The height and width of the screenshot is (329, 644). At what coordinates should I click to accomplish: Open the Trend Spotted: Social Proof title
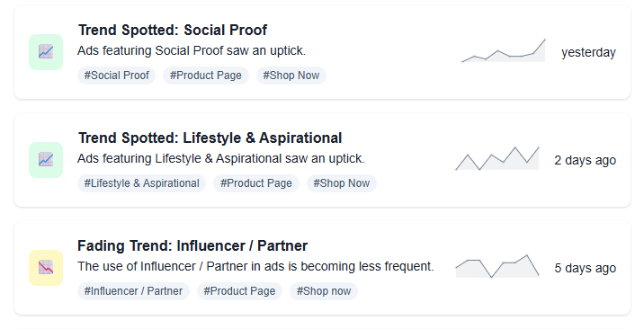tap(173, 30)
